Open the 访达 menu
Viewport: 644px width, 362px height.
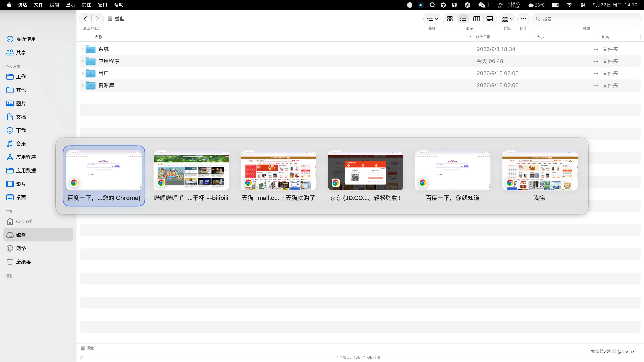[x=22, y=5]
